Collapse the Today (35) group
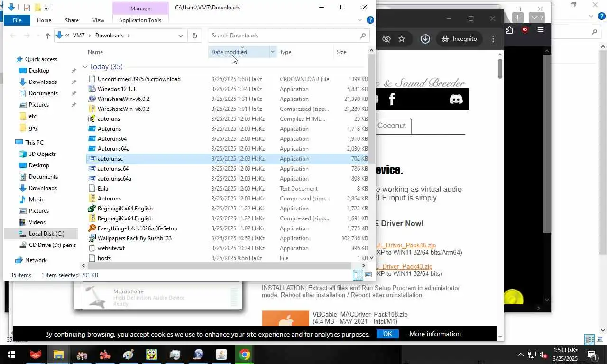The height and width of the screenshot is (364, 607). (x=85, y=67)
